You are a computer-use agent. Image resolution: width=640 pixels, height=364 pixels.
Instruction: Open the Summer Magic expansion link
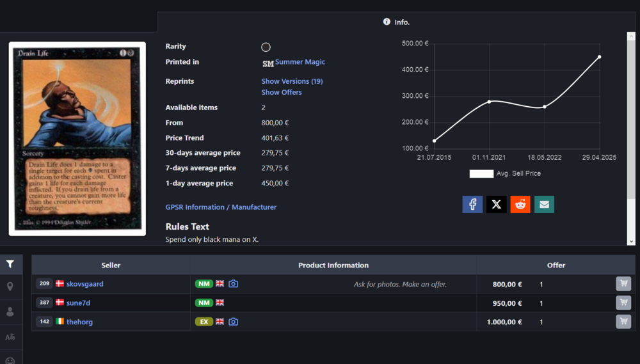coord(300,61)
